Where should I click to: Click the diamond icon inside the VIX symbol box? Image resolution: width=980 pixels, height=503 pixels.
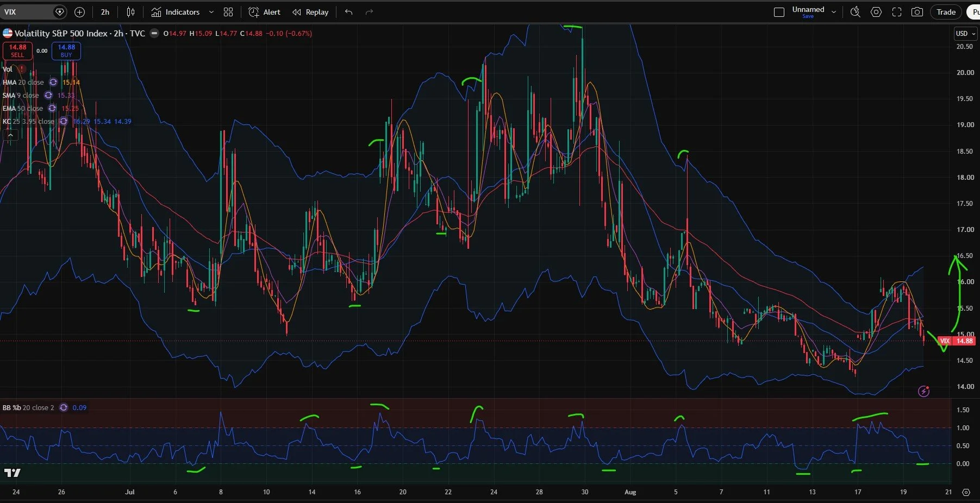point(60,12)
